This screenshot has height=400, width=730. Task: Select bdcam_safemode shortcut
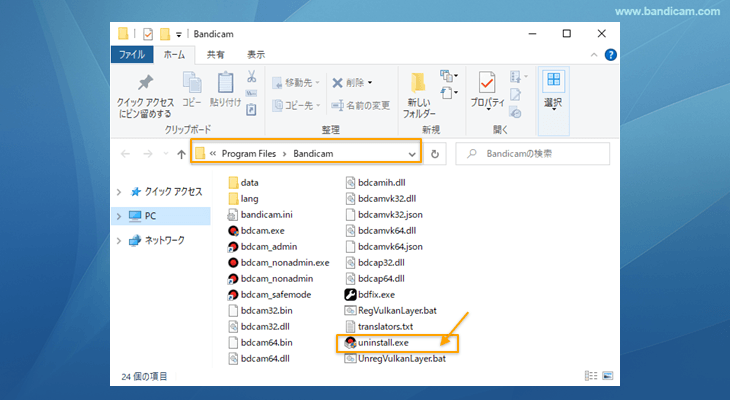[270, 295]
